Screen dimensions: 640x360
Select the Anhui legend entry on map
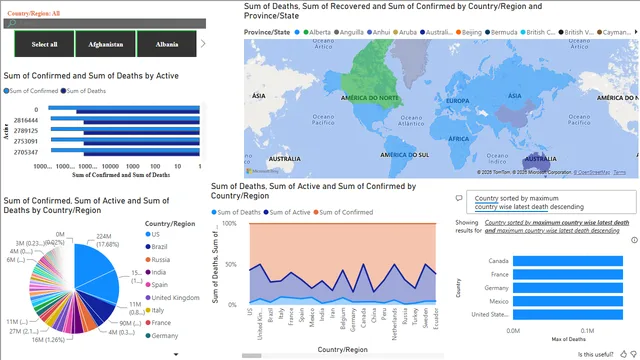pos(378,32)
